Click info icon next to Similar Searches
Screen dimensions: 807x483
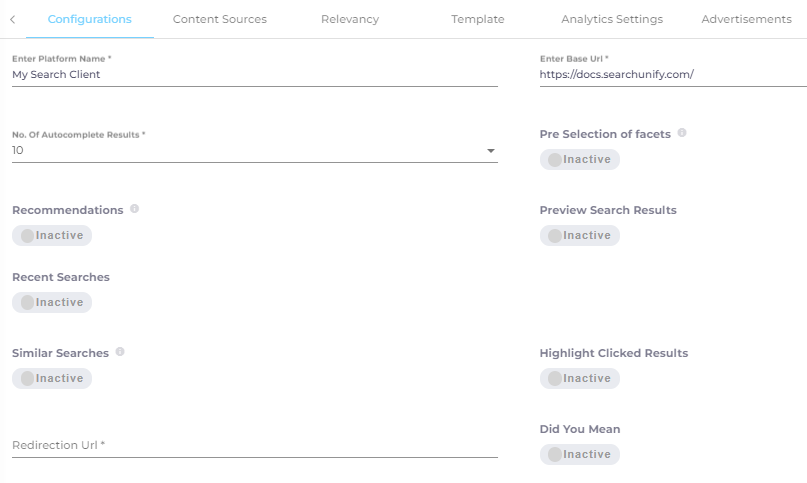tap(120, 352)
